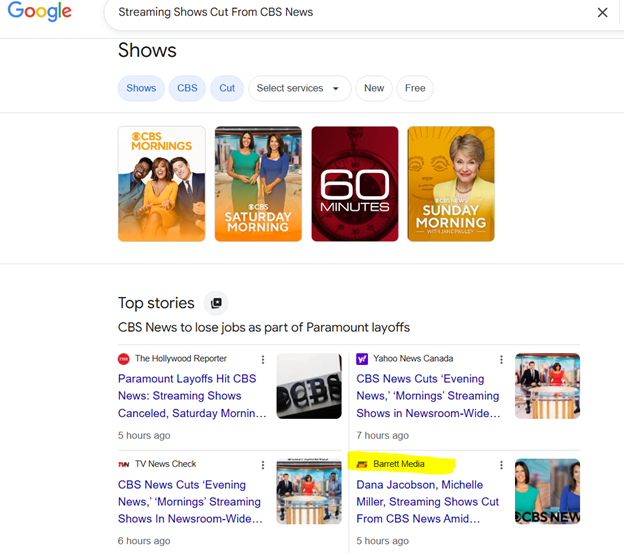Select the New filter chip
Image resolution: width=624 pixels, height=555 pixels.
click(x=374, y=88)
